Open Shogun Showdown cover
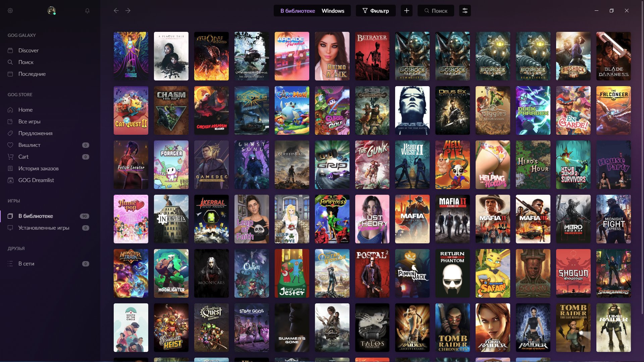Image resolution: width=644 pixels, height=362 pixels. (573, 273)
